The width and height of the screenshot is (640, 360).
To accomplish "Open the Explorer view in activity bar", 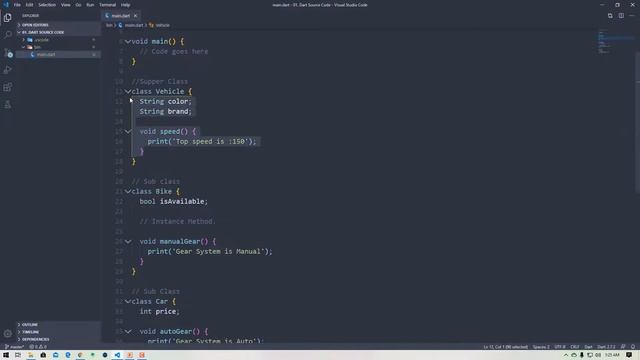I will [x=7, y=18].
